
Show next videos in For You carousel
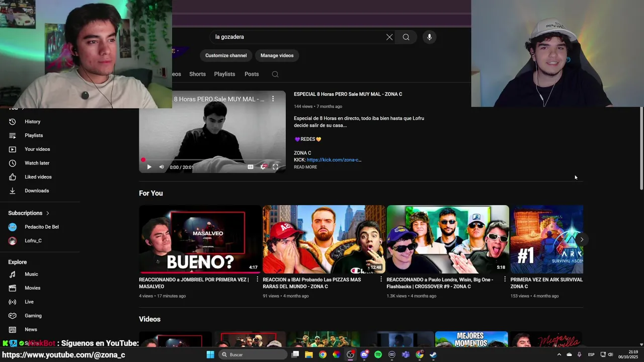pyautogui.click(x=582, y=239)
